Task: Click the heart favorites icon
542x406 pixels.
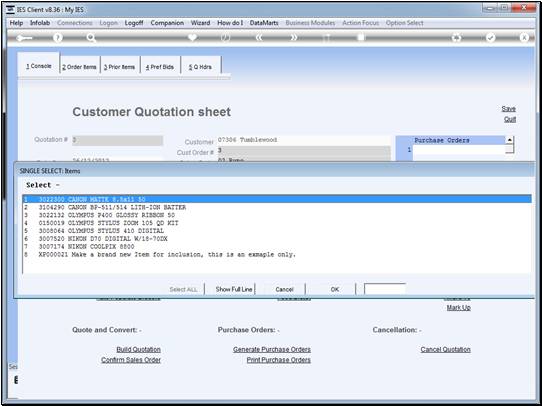Action: coord(192,37)
